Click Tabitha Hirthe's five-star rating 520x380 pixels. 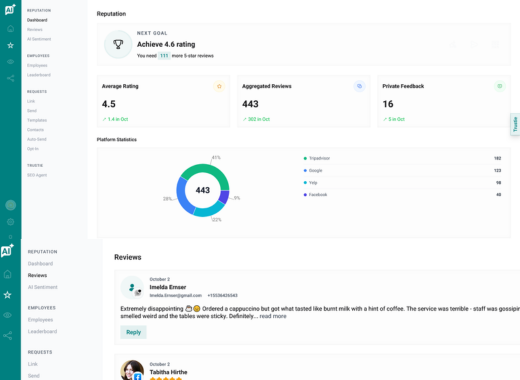[x=166, y=379]
